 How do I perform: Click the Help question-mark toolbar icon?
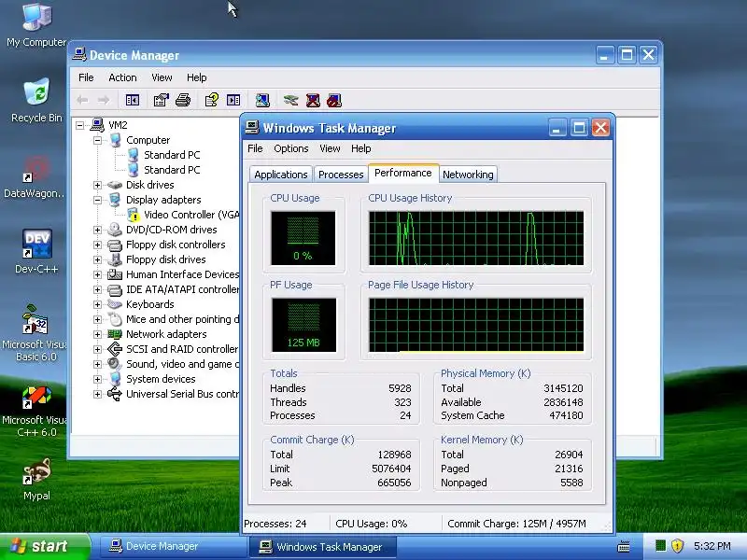[x=212, y=100]
